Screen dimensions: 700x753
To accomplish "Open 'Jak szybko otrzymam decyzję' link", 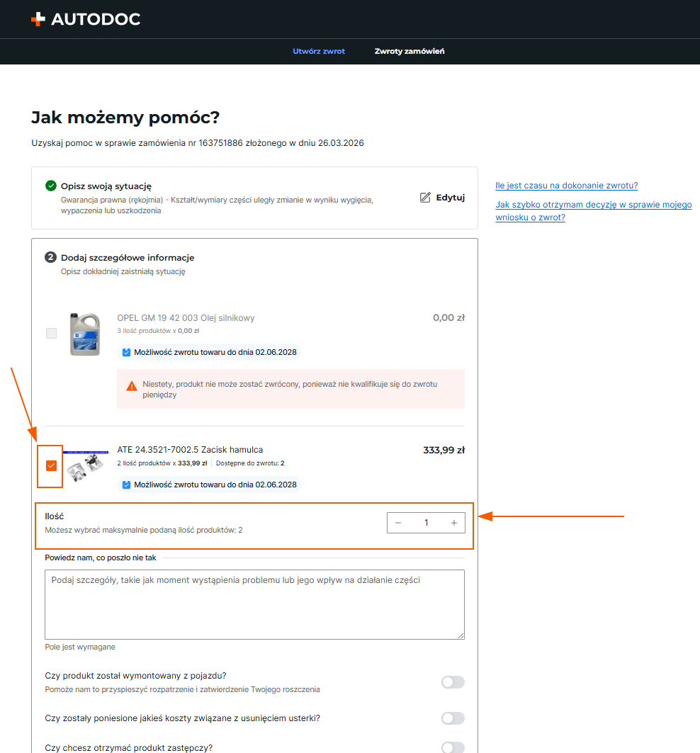I will pos(593,211).
